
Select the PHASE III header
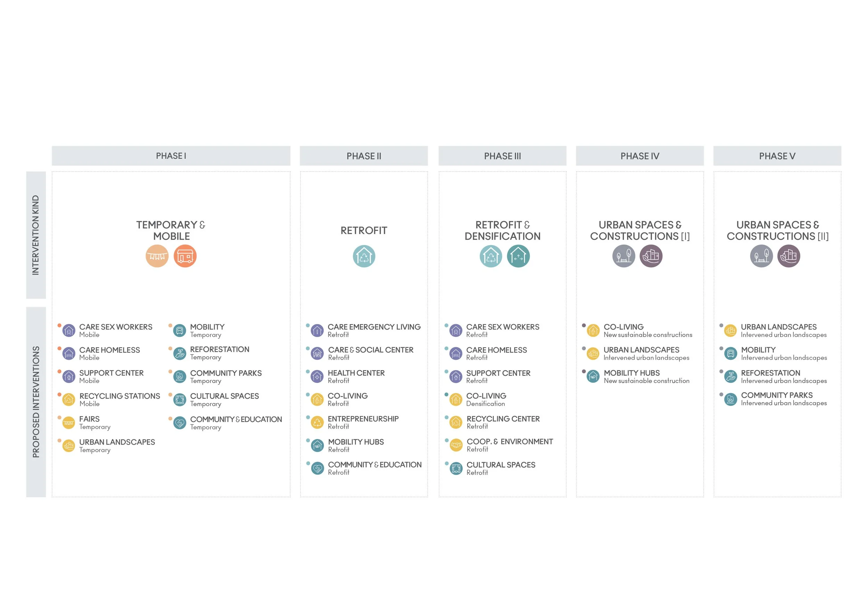(x=502, y=156)
